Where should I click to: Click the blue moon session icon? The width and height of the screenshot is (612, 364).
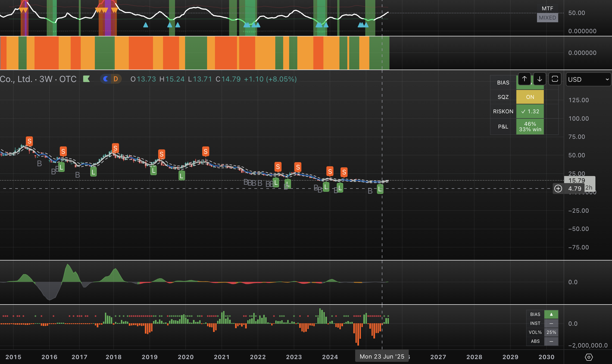coord(106,79)
